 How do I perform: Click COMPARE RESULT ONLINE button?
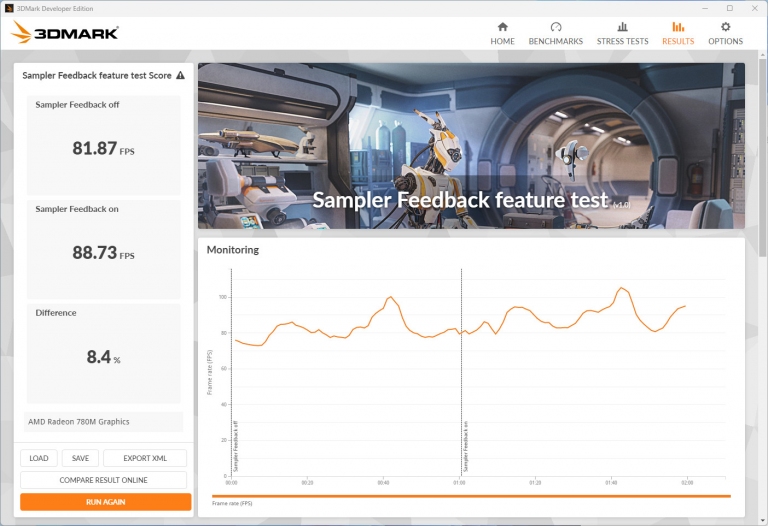click(103, 480)
